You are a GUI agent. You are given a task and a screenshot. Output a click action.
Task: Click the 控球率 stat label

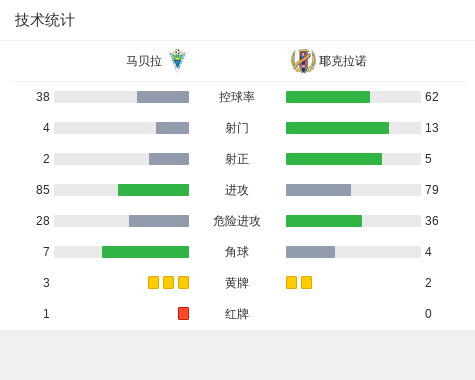tap(237, 97)
